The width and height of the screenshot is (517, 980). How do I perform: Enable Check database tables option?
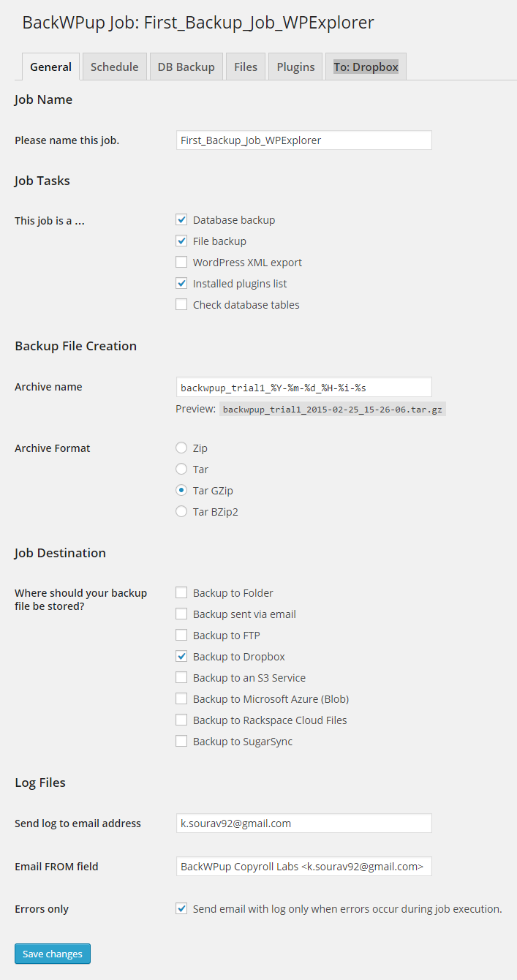coord(181,304)
